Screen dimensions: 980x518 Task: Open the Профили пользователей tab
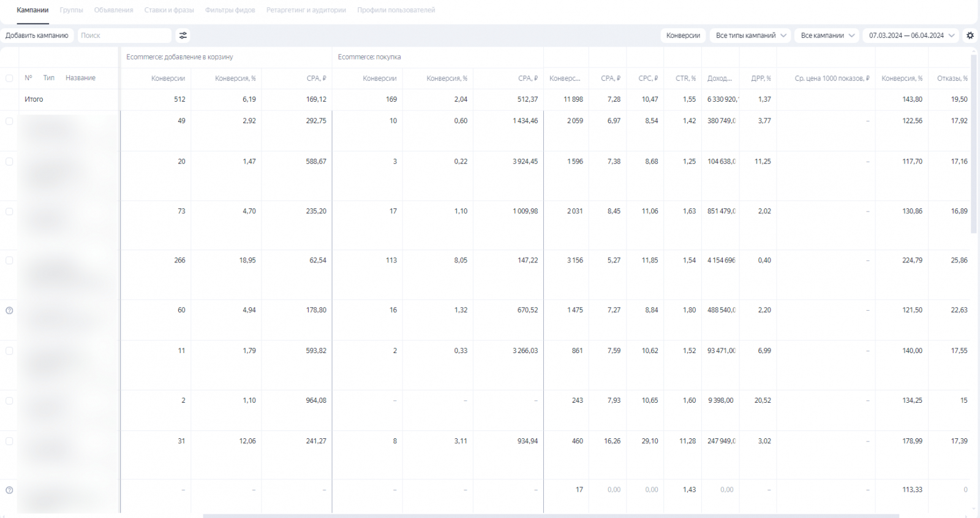click(x=396, y=10)
